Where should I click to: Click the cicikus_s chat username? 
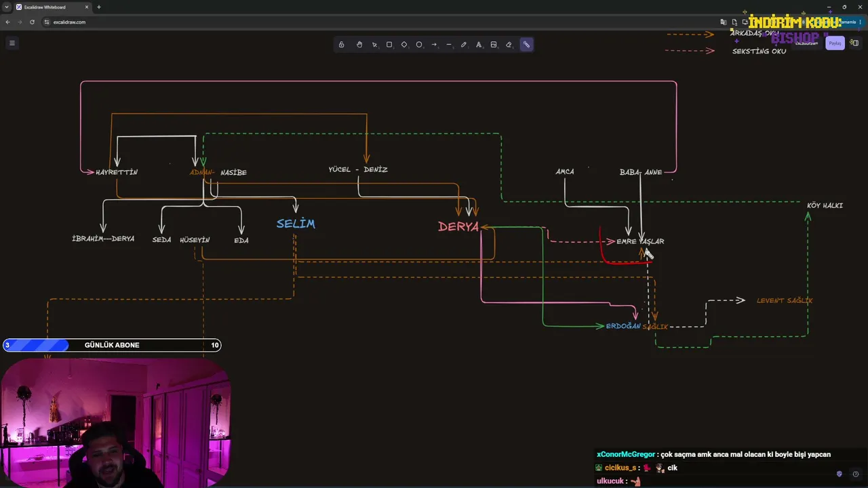[620, 468]
